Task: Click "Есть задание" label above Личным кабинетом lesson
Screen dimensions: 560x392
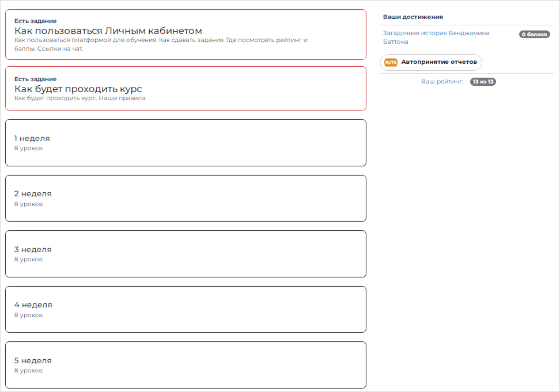Action: click(35, 21)
